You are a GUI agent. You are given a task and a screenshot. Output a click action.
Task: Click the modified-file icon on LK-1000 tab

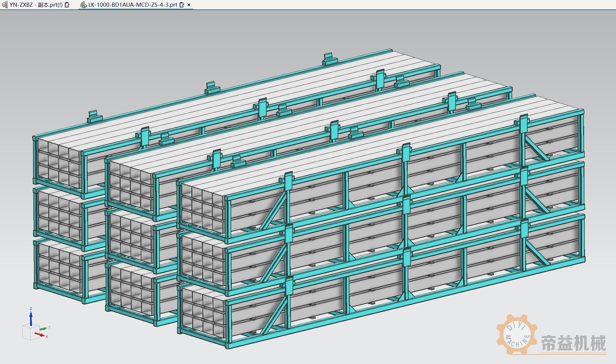pyautogui.click(x=182, y=5)
